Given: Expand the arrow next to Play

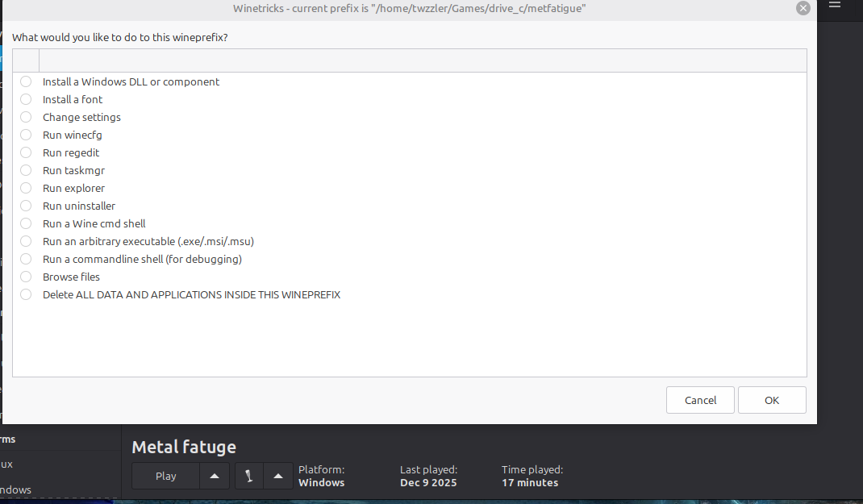Looking at the screenshot, I should pos(215,476).
